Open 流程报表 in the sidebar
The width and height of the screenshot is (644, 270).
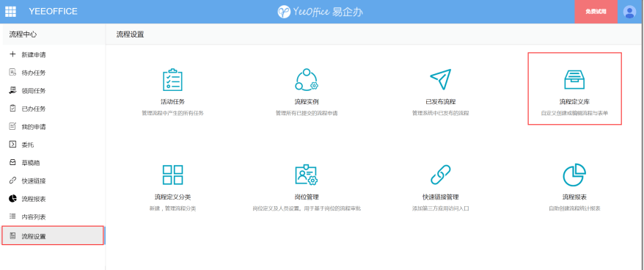[x=34, y=200]
